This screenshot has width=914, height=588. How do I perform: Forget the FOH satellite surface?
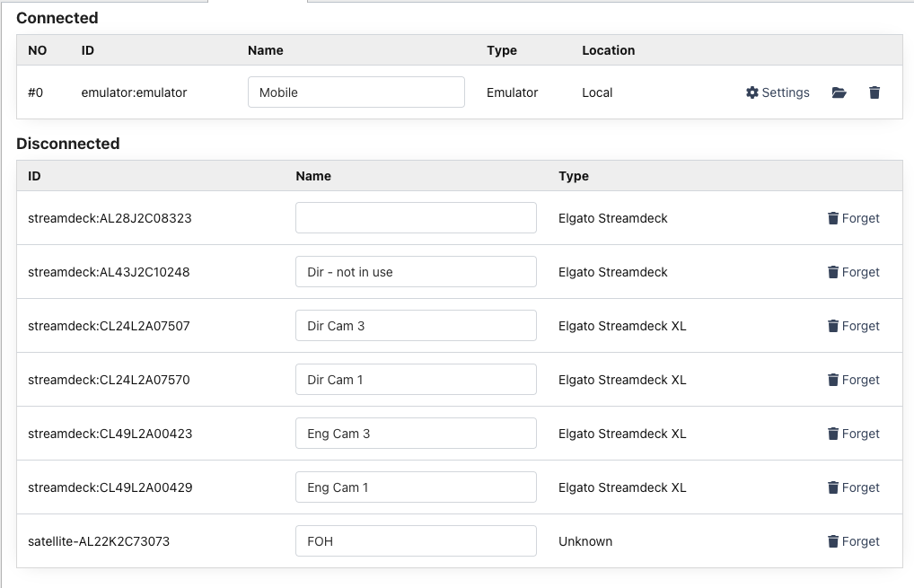(853, 541)
